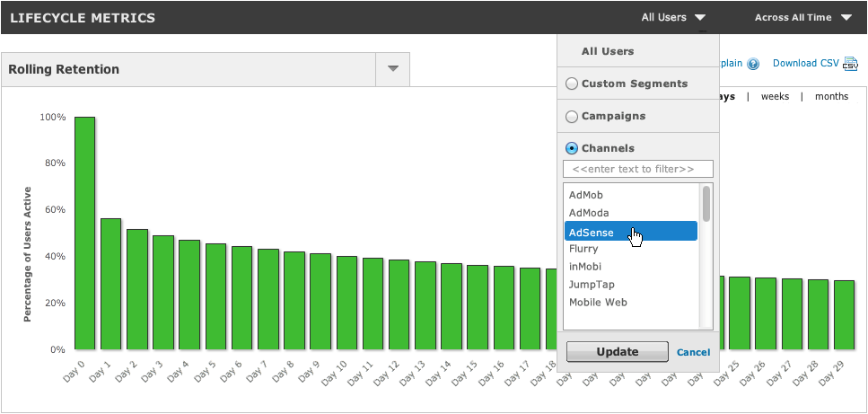
Task: Switch chart granularity to months
Action: [x=831, y=96]
